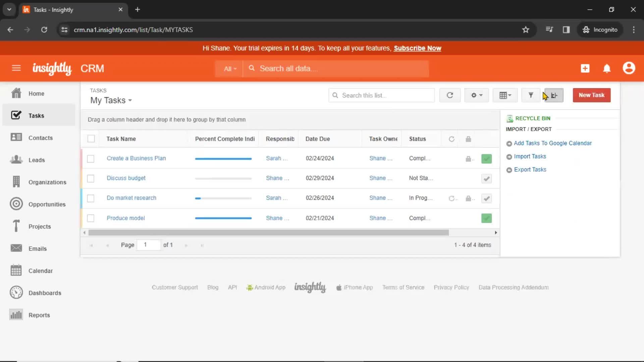
Task: Click the lock icon in Create a Business Plan row
Action: 468,159
